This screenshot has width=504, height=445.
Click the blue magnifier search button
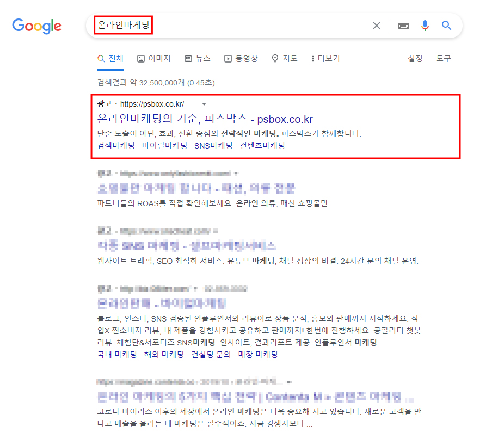point(446,26)
